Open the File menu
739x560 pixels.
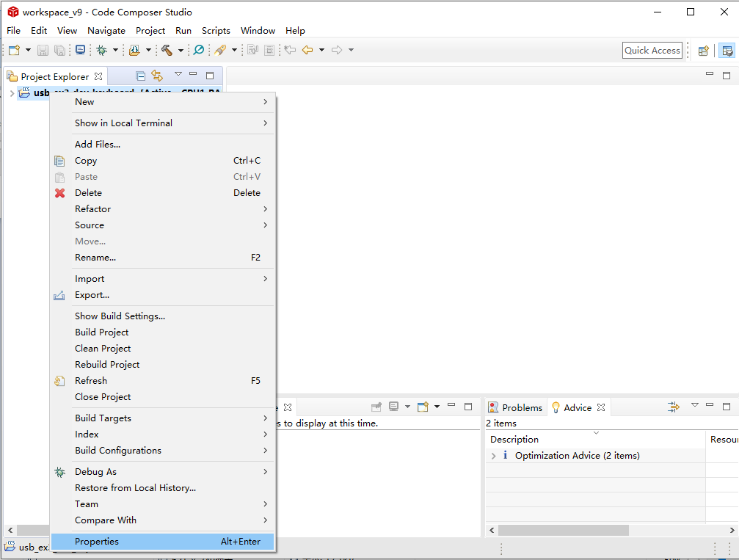point(14,31)
